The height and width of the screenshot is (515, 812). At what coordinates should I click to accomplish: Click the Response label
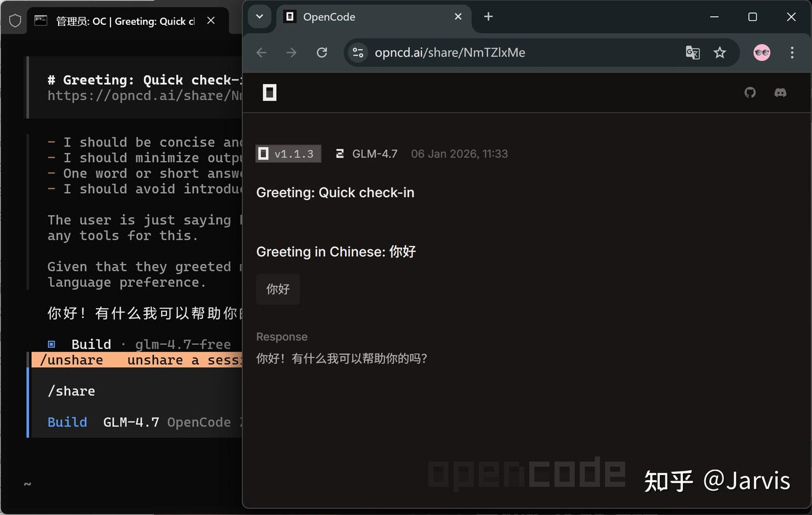point(282,337)
